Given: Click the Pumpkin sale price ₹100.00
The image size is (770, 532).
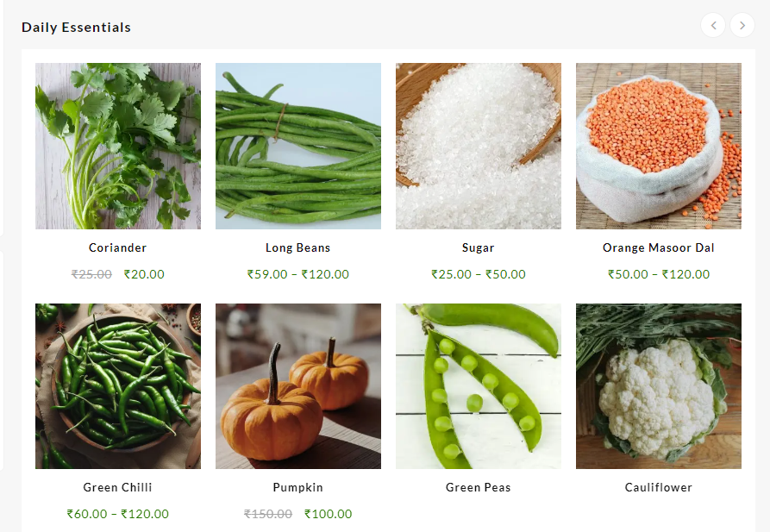Looking at the screenshot, I should tap(328, 514).
